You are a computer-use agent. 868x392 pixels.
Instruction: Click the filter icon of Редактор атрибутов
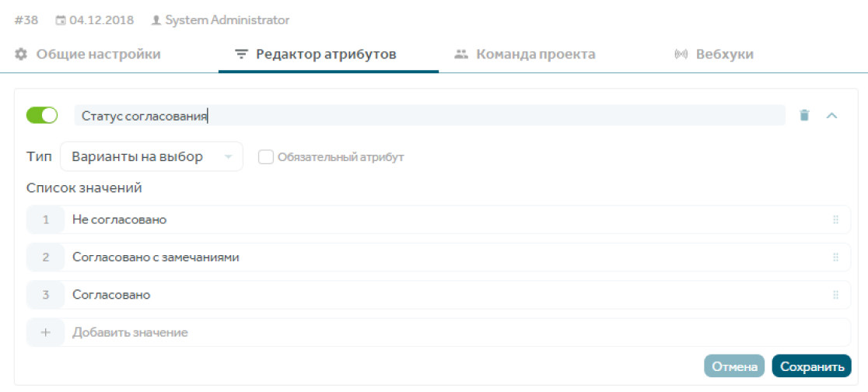tap(241, 54)
